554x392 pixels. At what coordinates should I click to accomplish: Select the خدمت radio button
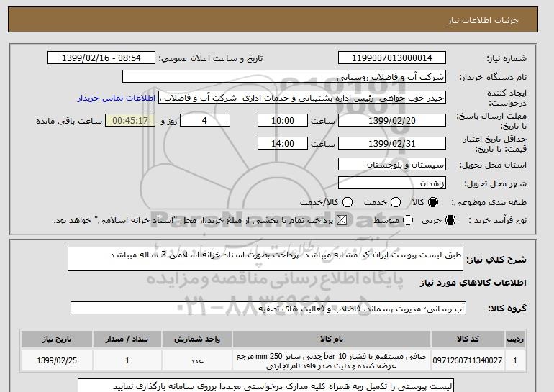point(396,202)
